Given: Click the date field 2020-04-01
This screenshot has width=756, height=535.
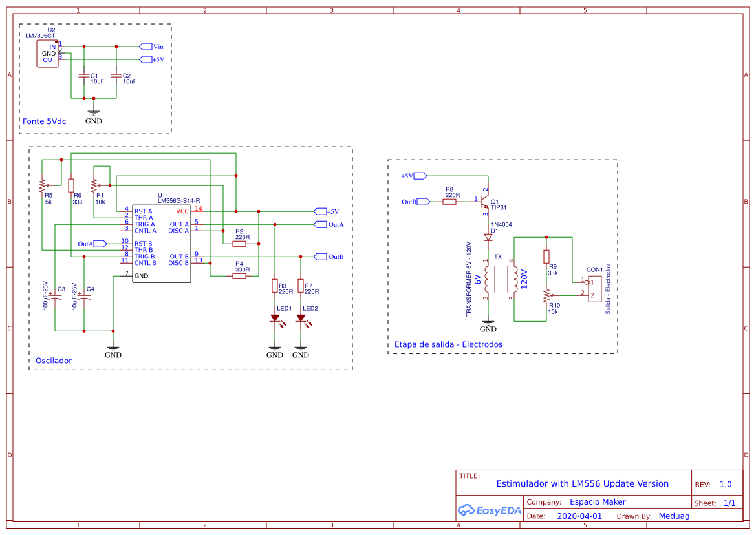Looking at the screenshot, I should coord(581,516).
